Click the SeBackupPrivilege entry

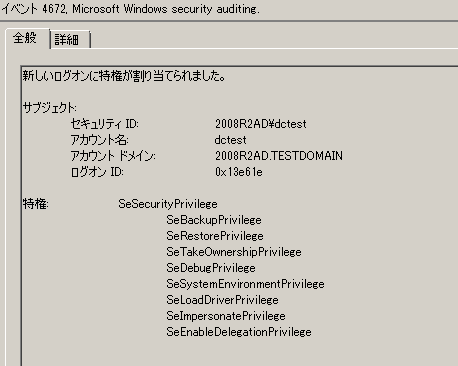click(214, 220)
